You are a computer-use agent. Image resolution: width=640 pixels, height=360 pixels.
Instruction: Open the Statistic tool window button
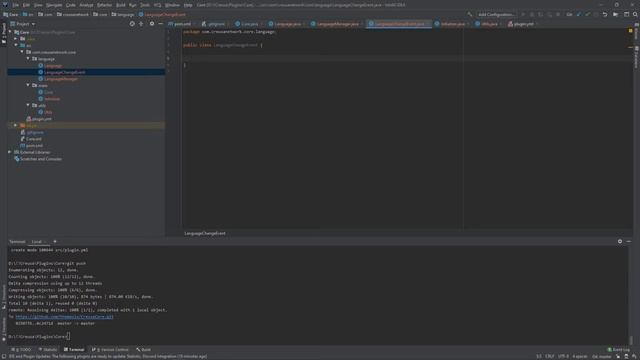pos(48,350)
